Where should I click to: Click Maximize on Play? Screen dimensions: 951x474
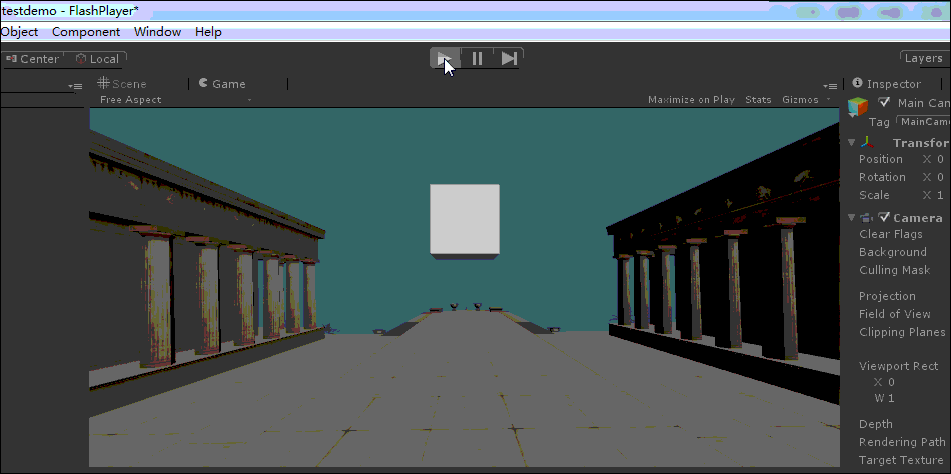tap(691, 100)
